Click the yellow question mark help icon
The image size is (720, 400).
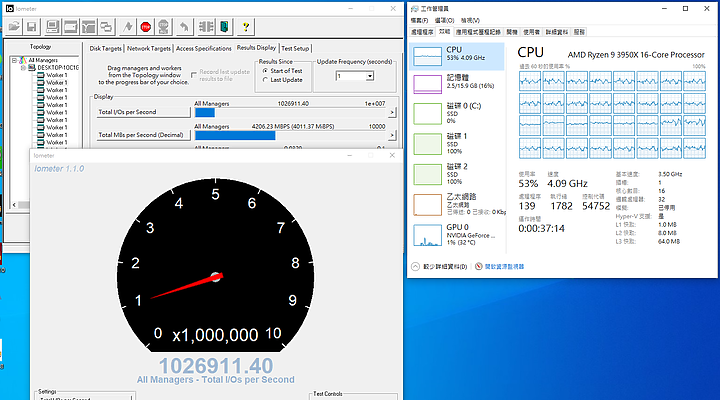246,27
